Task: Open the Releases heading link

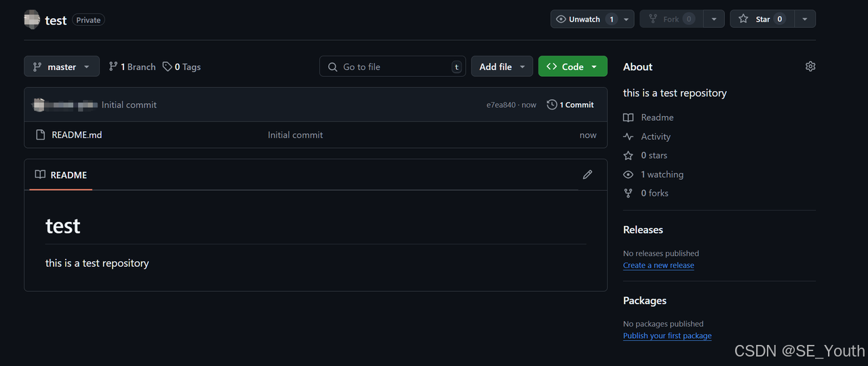Action: click(643, 230)
